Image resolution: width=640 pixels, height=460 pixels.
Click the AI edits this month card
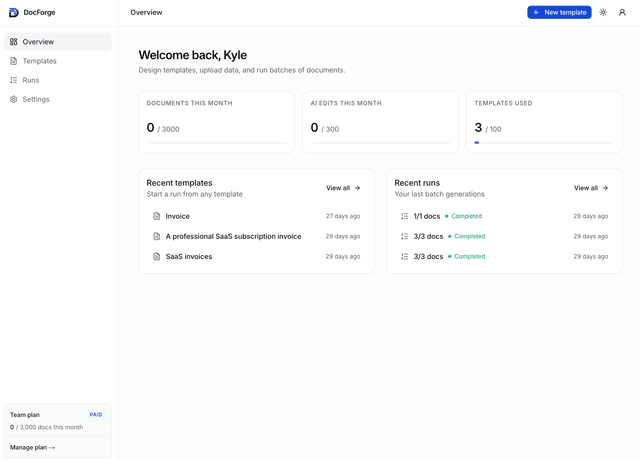(x=380, y=122)
